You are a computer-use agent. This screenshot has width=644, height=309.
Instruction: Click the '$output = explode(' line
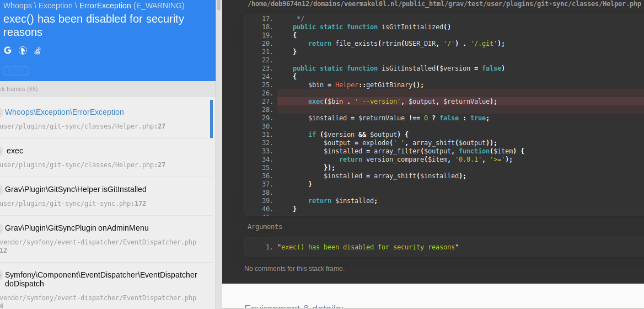tap(410, 143)
